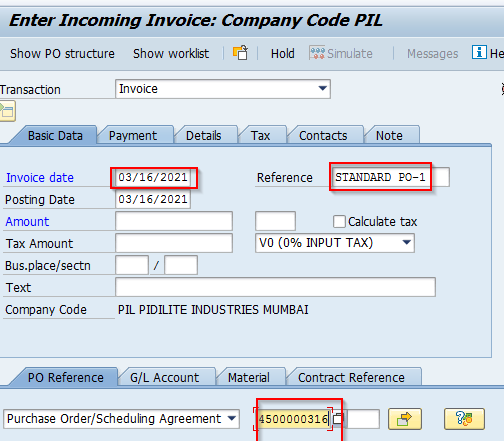Click the Hold button

pyautogui.click(x=282, y=53)
